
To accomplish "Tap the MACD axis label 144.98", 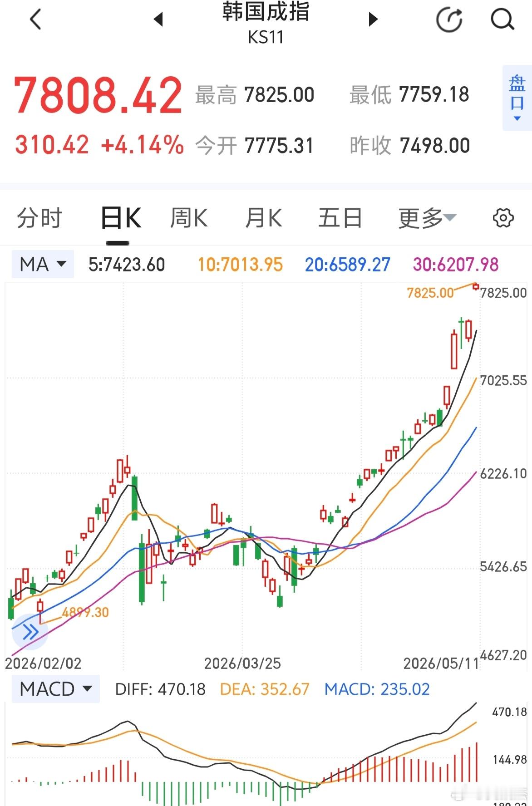I will coord(510,759).
